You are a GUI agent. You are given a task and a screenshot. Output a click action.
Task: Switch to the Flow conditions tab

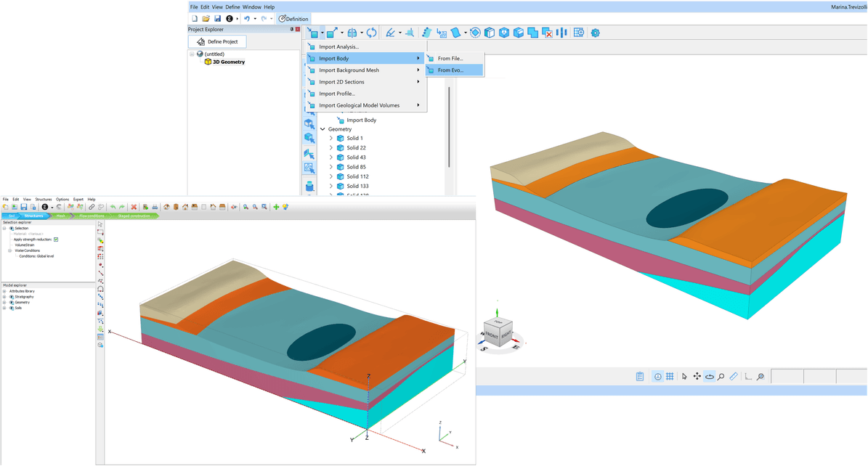click(x=92, y=216)
